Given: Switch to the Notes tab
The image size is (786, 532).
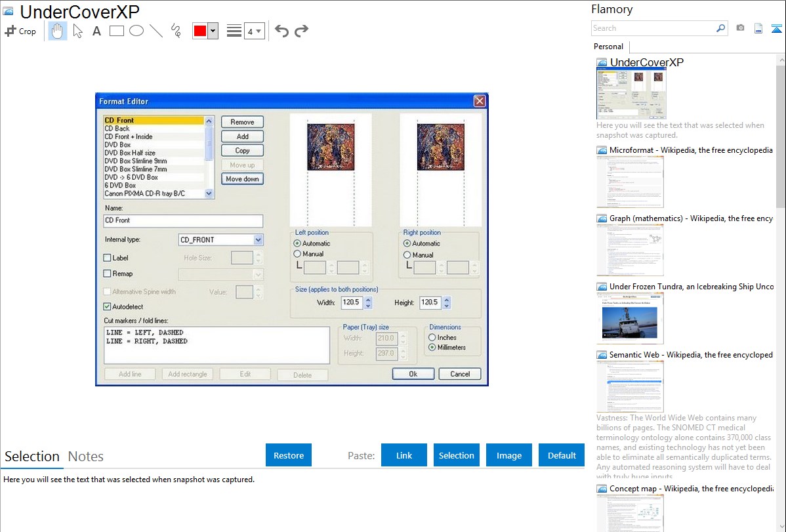Looking at the screenshot, I should pyautogui.click(x=86, y=457).
